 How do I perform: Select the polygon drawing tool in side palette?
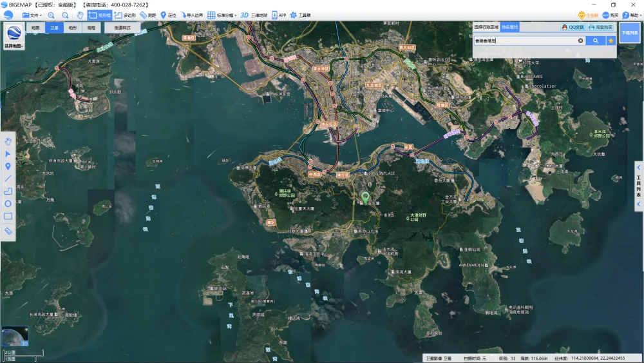click(x=8, y=191)
